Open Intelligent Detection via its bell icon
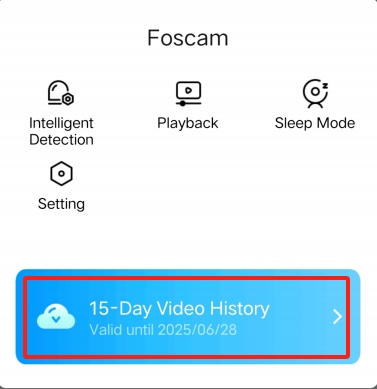 (61, 93)
